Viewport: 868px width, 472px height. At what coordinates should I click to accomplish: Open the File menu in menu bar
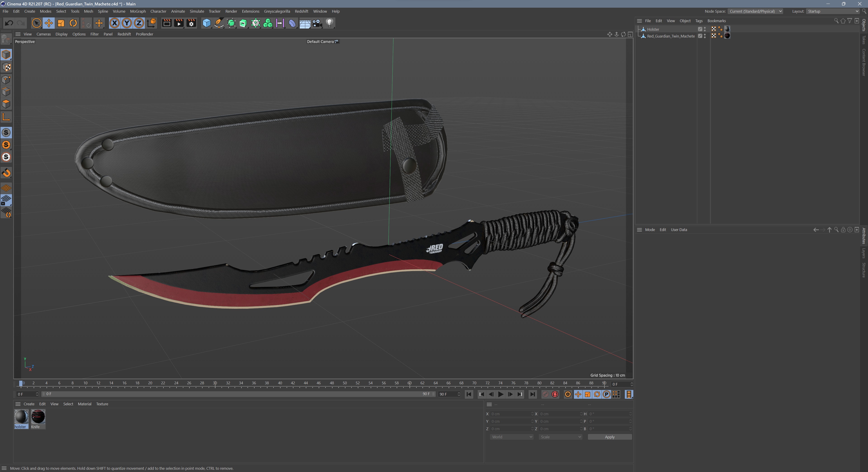coord(5,11)
